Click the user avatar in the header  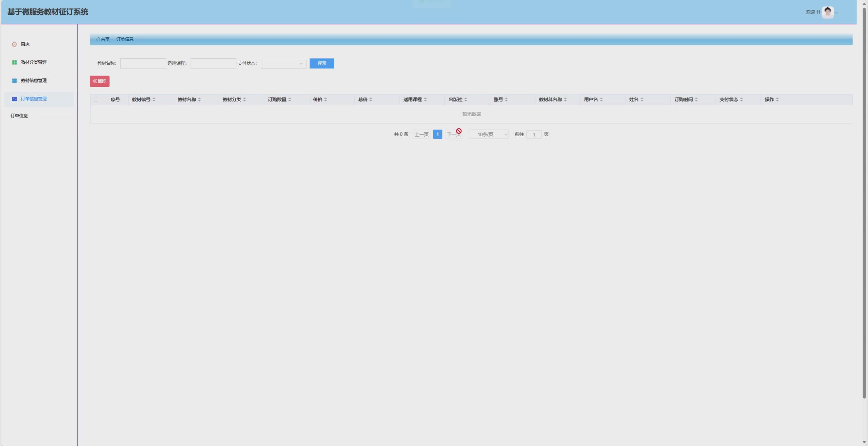coord(827,12)
